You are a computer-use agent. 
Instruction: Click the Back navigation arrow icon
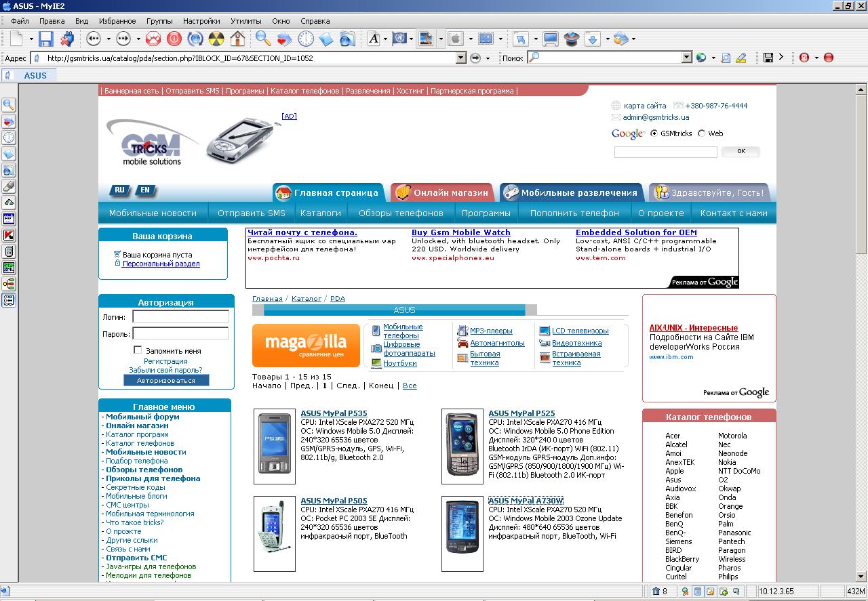[x=93, y=39]
